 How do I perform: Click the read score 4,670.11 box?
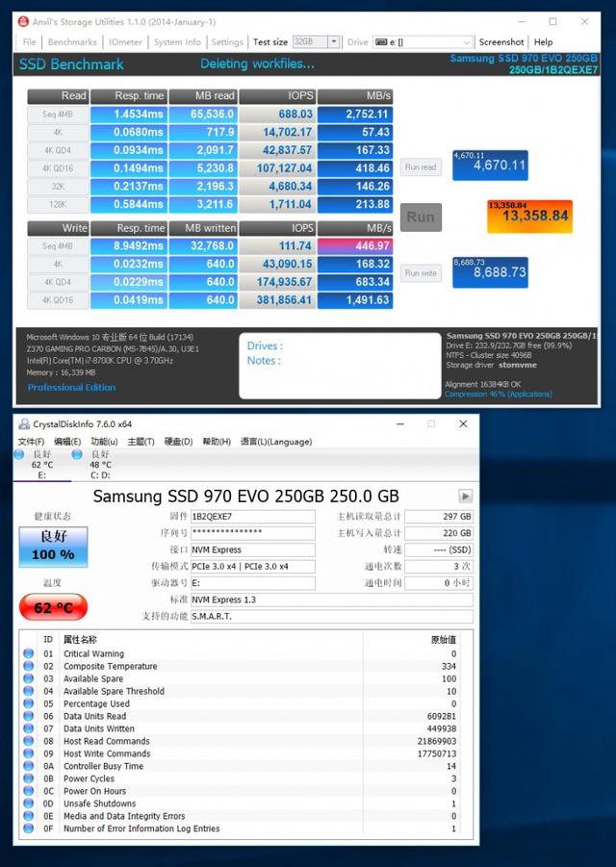click(x=490, y=165)
